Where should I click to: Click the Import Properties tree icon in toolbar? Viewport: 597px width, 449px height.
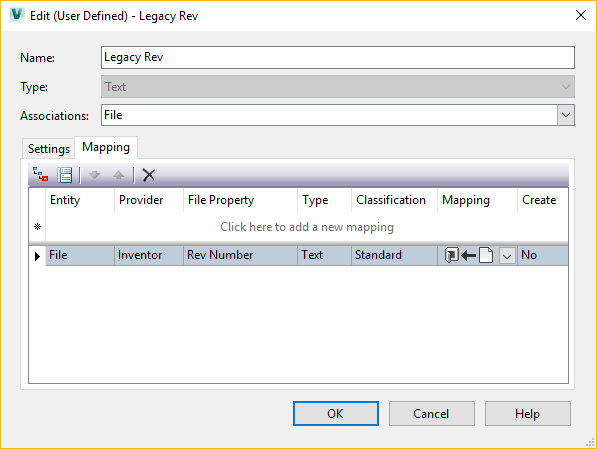click(40, 175)
